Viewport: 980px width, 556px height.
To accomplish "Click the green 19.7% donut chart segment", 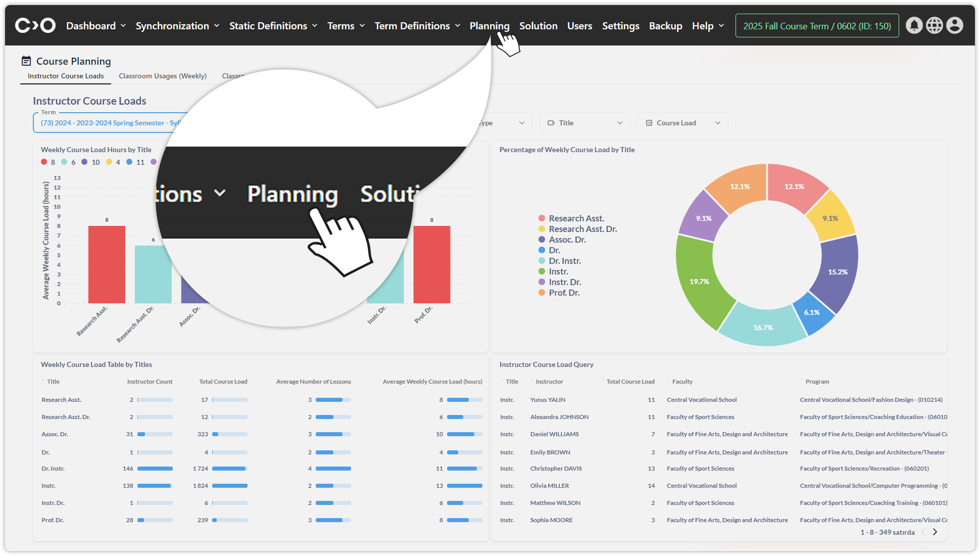I will pos(699,282).
